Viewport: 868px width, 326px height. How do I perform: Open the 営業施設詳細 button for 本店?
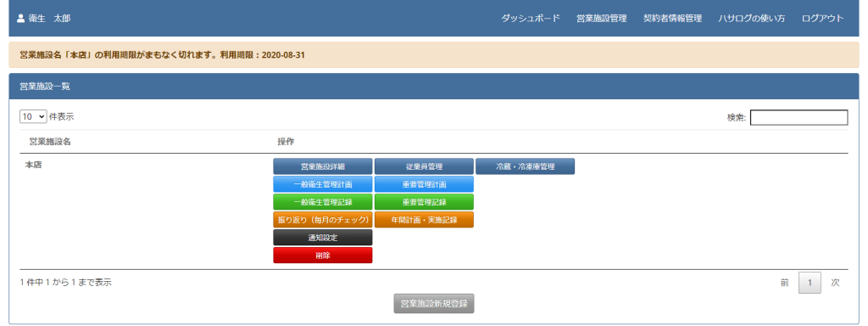323,166
